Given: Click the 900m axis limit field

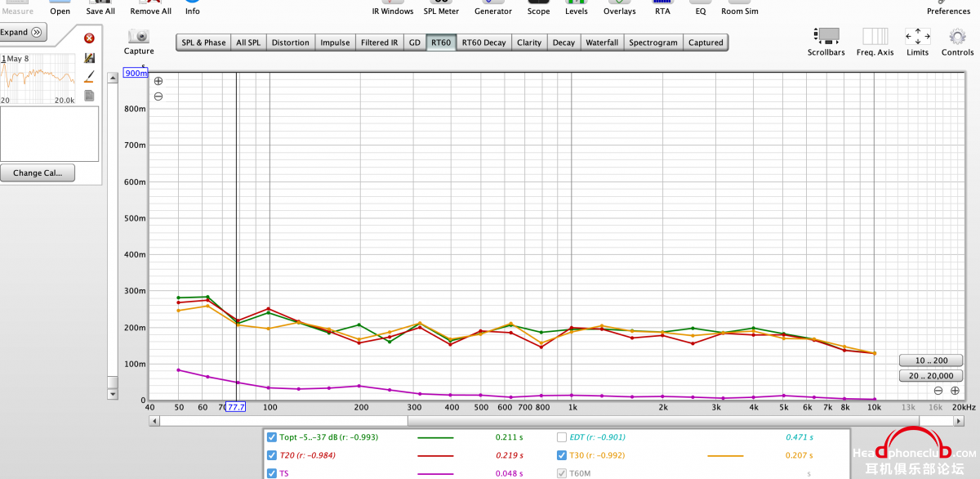Looking at the screenshot, I should (136, 73).
